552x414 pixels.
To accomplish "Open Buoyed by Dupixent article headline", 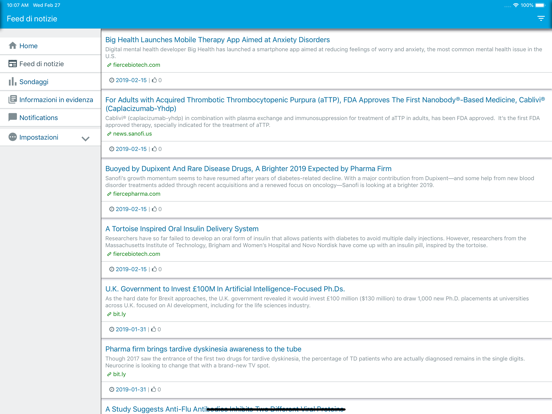I will (248, 169).
